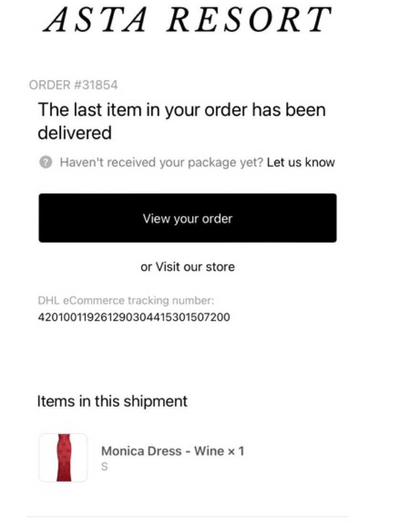Select the ORDER #31854 label
Screen dimensions: 420x525
tap(73, 86)
